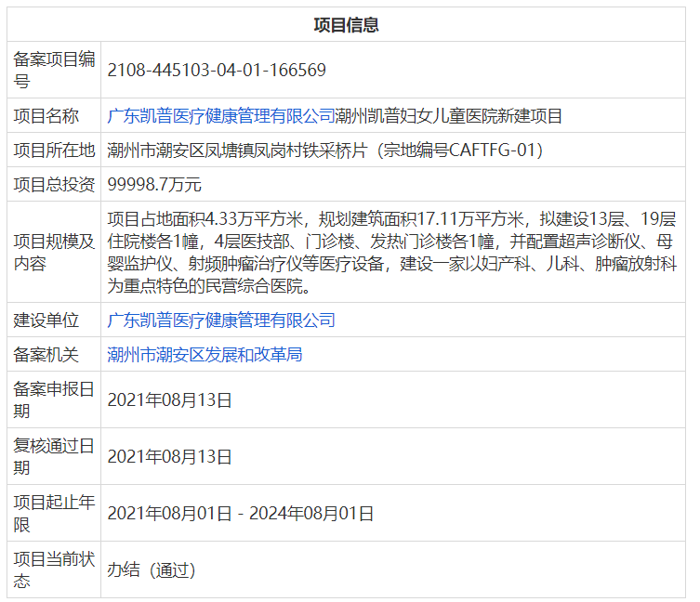This screenshot has width=700, height=602.
Task: Select project number 2108-445103-04-01-166569
Action: point(217,70)
